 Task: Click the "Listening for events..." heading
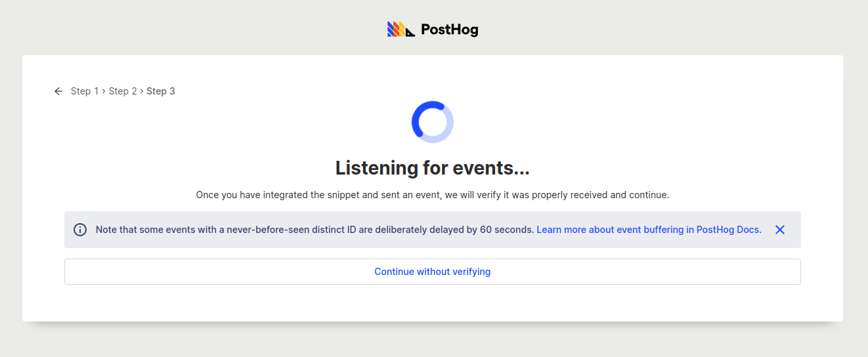tap(433, 168)
